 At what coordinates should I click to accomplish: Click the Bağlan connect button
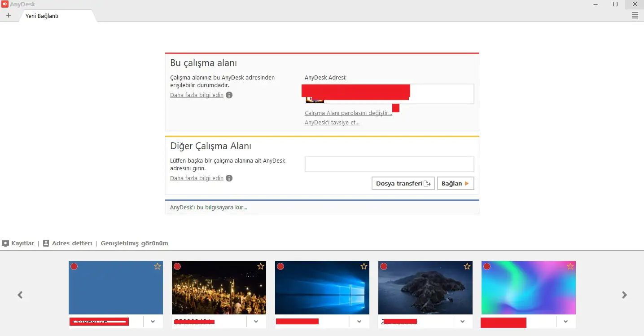[x=455, y=183]
